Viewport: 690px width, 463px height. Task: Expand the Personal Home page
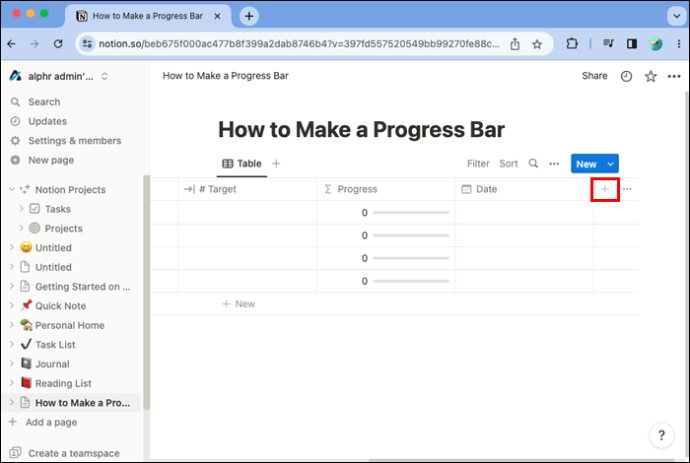pos(12,325)
